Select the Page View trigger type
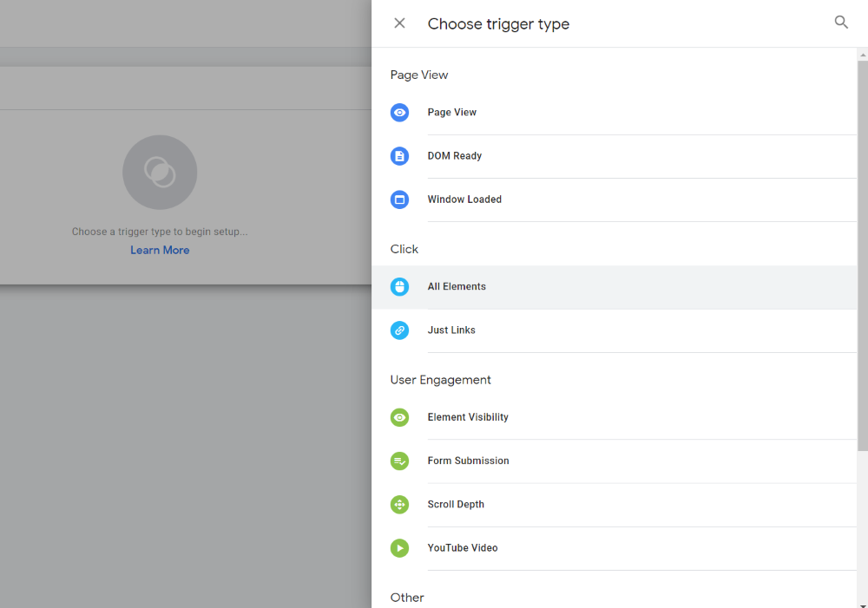 pos(614,112)
